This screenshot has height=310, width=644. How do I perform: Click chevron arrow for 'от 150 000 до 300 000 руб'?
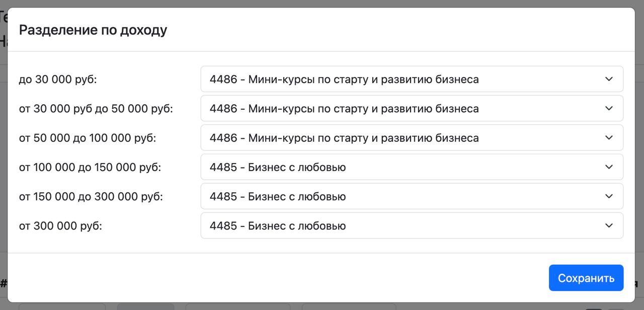609,196
